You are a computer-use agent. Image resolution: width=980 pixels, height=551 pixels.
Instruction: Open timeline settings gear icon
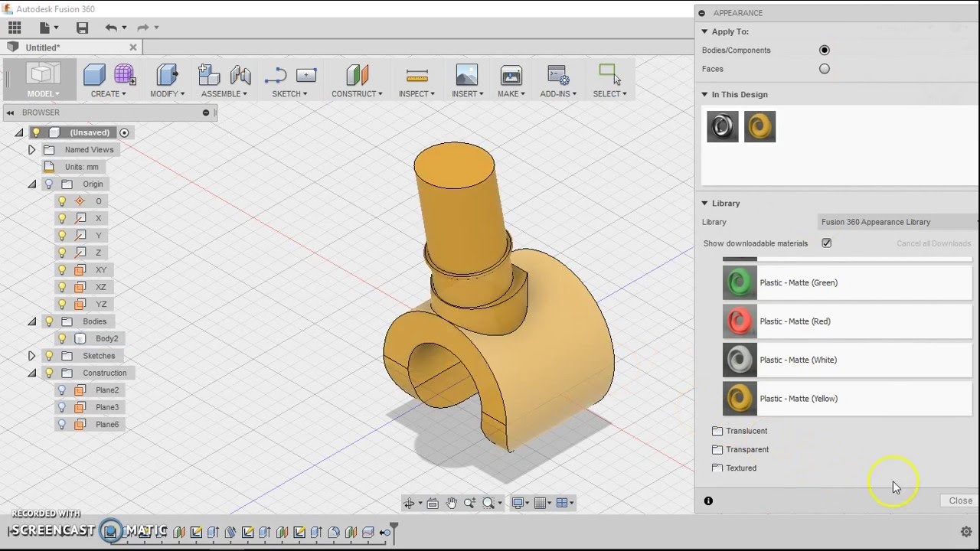click(x=966, y=531)
